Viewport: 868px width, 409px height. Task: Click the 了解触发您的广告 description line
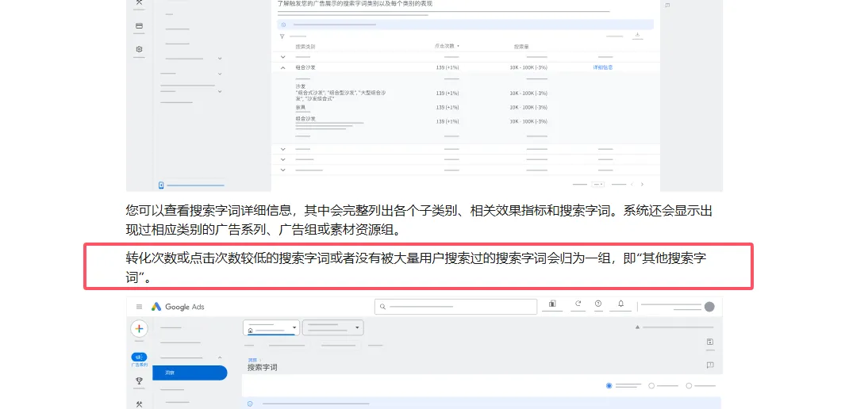click(355, 3)
